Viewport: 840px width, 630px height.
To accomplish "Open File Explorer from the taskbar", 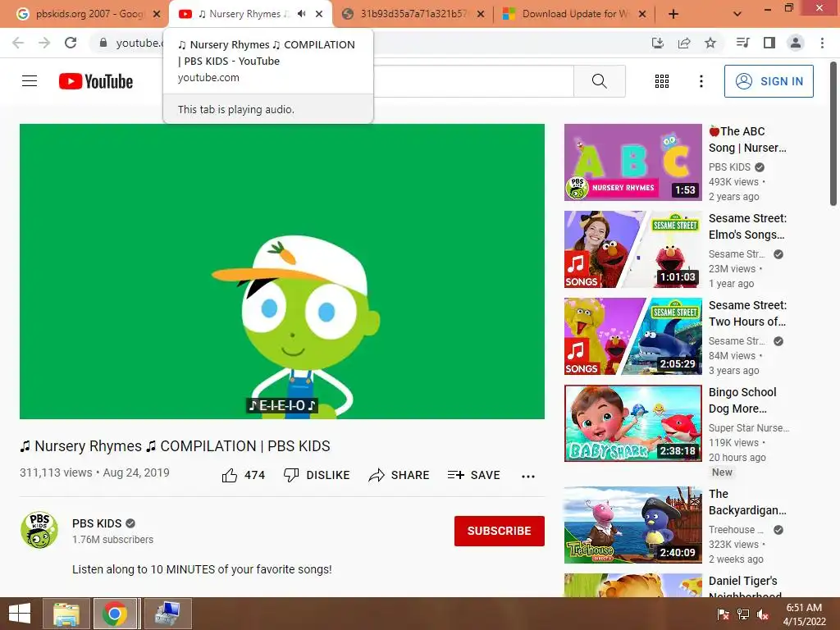I will (x=66, y=614).
